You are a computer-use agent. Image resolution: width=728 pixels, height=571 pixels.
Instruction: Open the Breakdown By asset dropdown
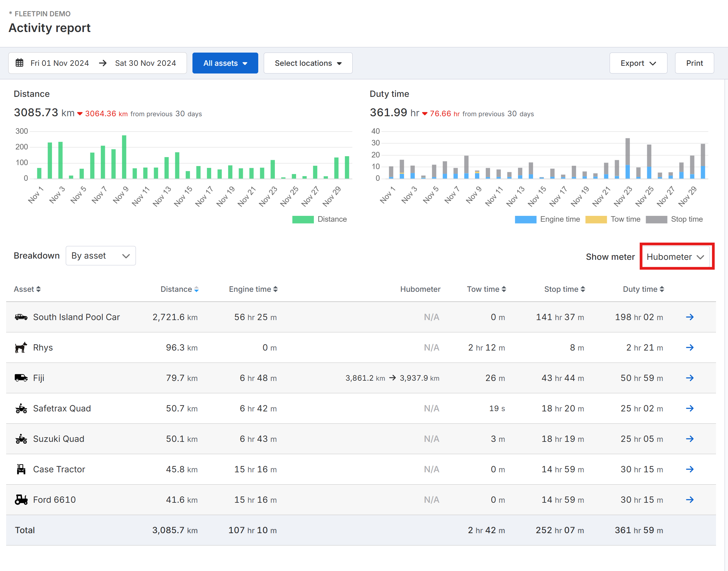click(101, 256)
